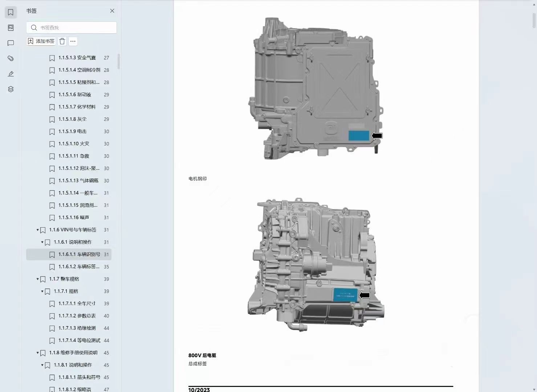Click the document's vertical scrollbar thumb
Image resolution: width=537 pixels, height=392 pixels.
[534, 20]
